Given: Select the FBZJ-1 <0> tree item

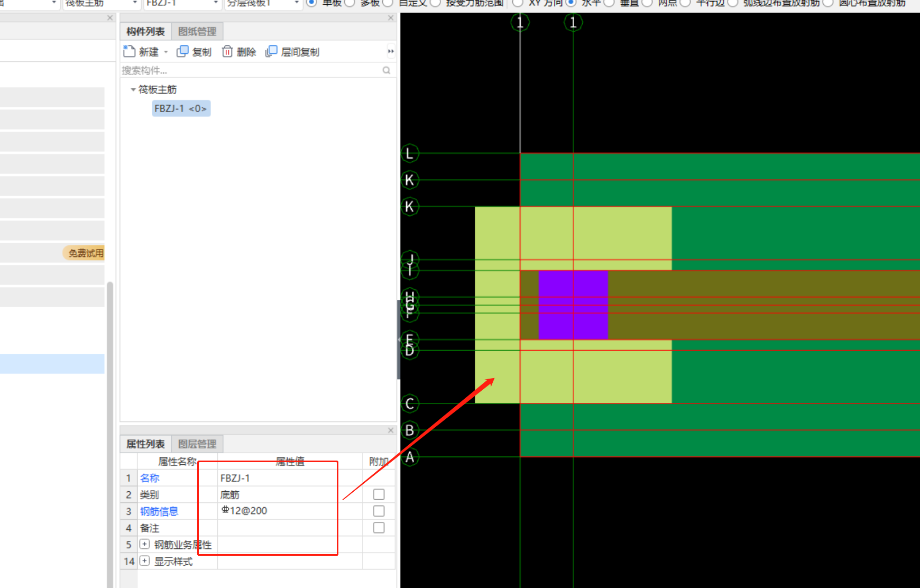Looking at the screenshot, I should pos(181,108).
